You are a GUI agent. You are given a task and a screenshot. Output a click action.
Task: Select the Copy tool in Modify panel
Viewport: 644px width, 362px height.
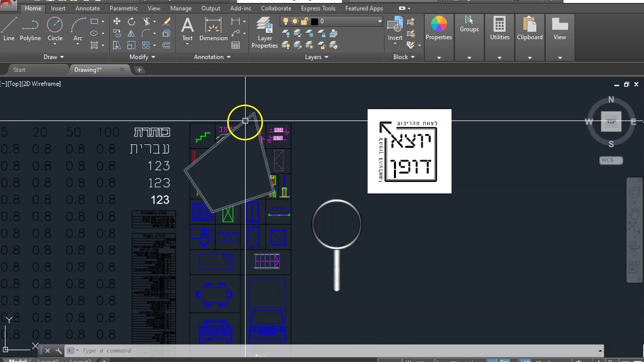point(117,34)
